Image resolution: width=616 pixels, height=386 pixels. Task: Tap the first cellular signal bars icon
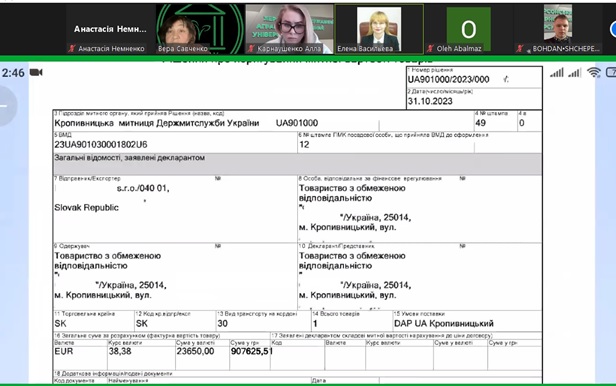557,73
